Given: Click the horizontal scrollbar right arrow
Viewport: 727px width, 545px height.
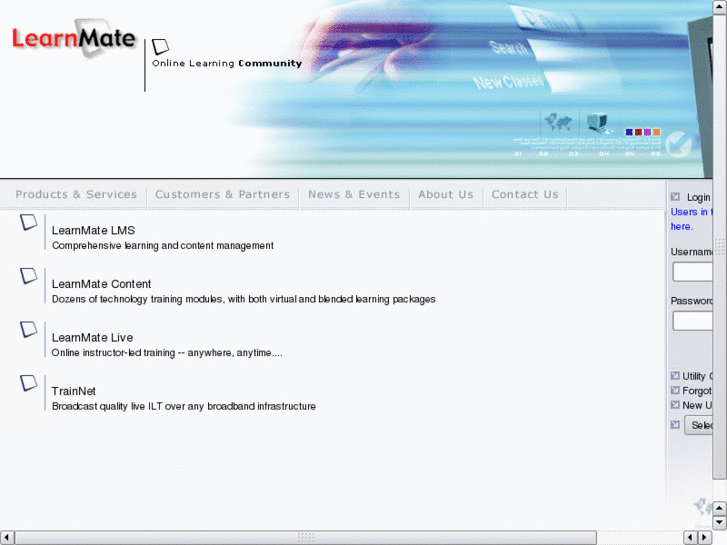Looking at the screenshot, I should point(704,538).
